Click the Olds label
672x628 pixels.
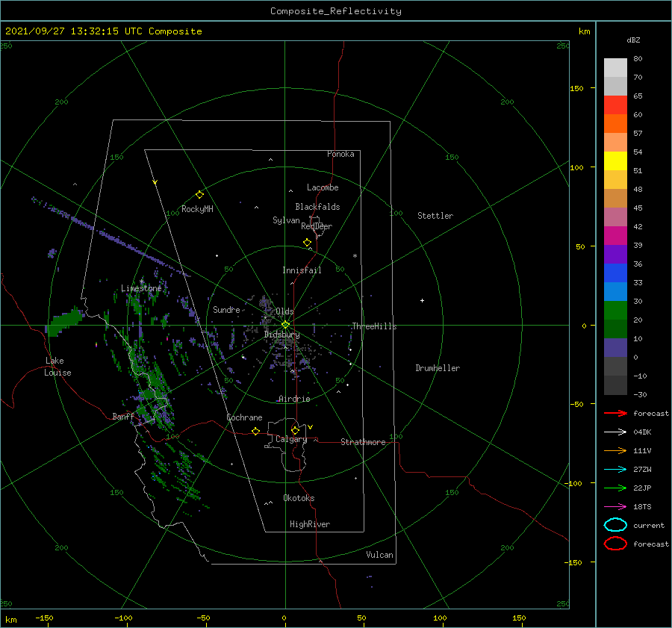(x=284, y=311)
